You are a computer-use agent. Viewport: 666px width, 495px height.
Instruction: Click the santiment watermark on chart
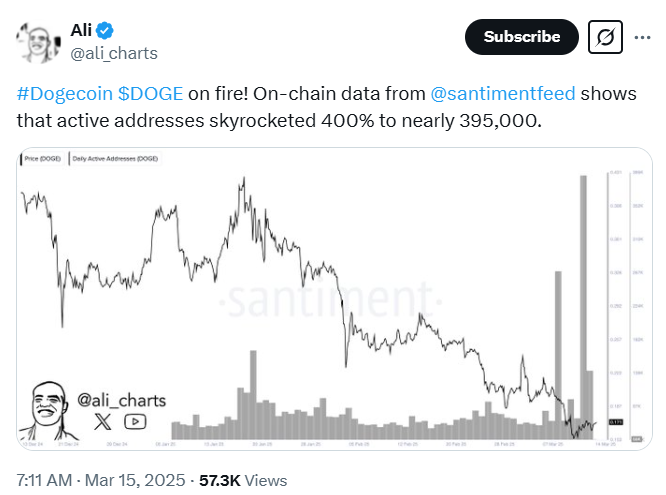pos(329,299)
